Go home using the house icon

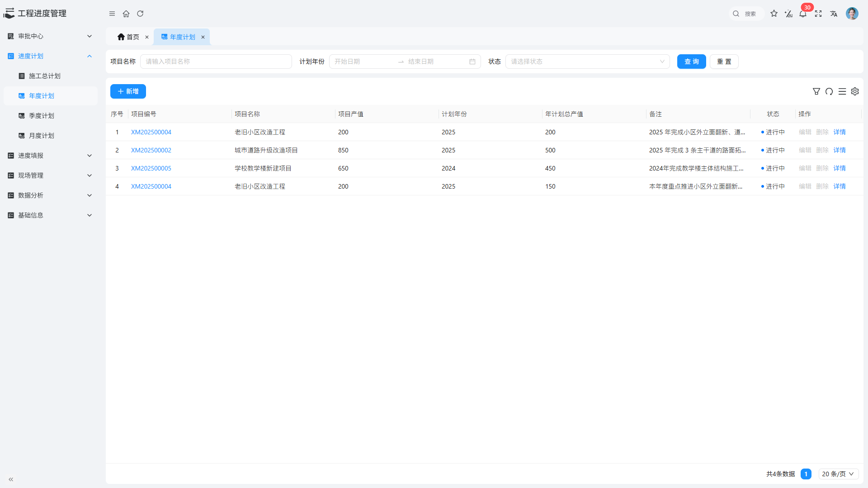point(126,14)
